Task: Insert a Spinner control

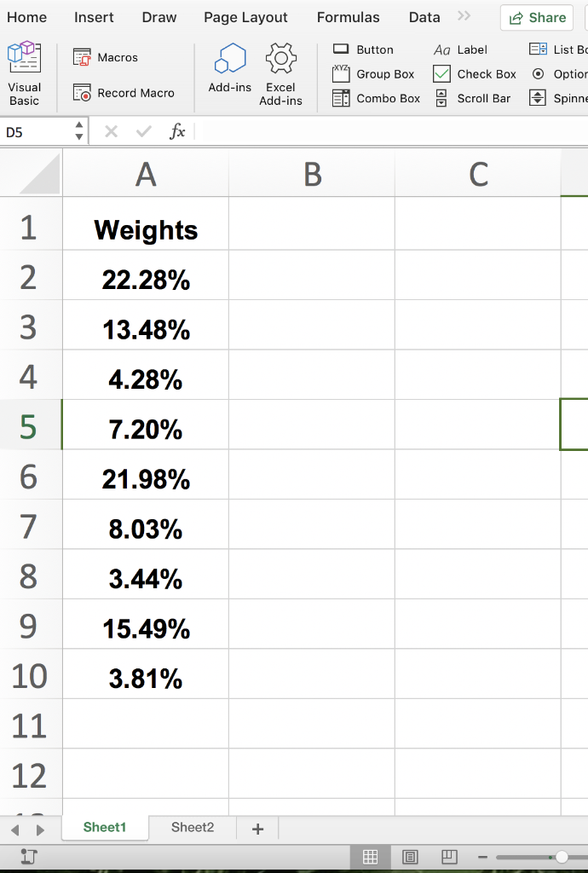Action: coord(558,98)
